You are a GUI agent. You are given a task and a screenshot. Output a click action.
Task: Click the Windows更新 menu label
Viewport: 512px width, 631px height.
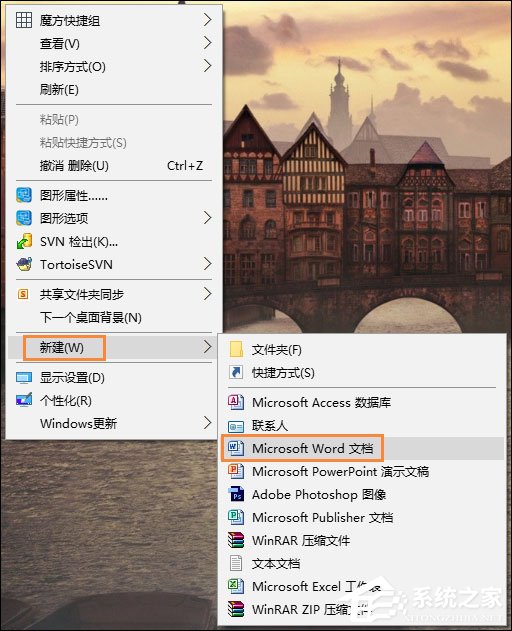(x=78, y=423)
